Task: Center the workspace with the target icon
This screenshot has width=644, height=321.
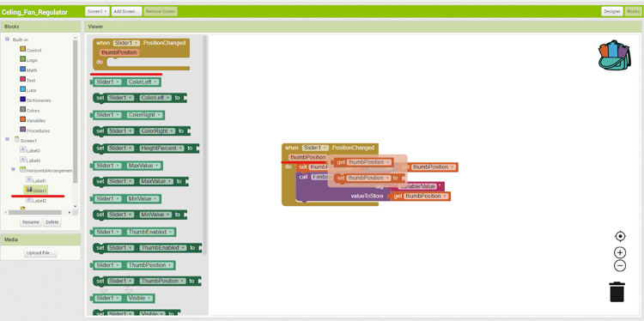Action: tap(620, 236)
